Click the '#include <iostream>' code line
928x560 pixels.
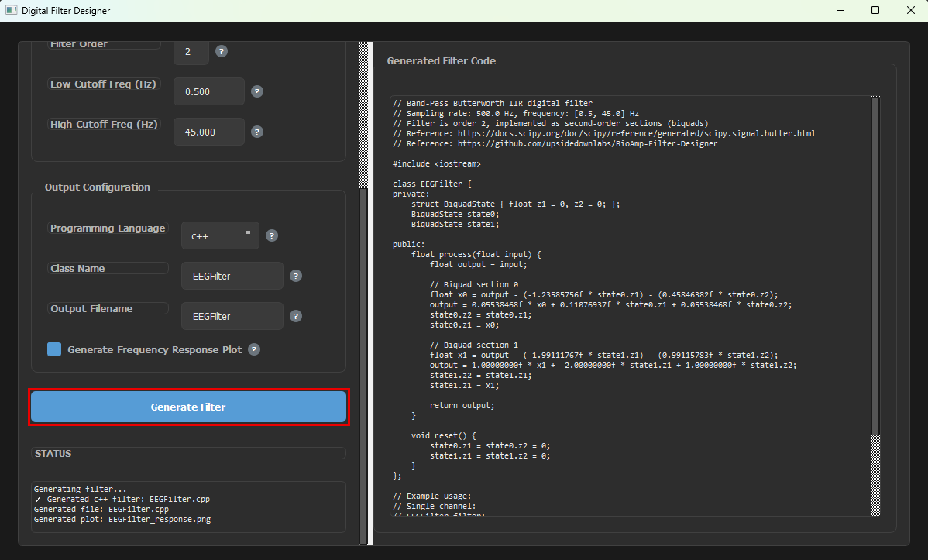click(437, 164)
